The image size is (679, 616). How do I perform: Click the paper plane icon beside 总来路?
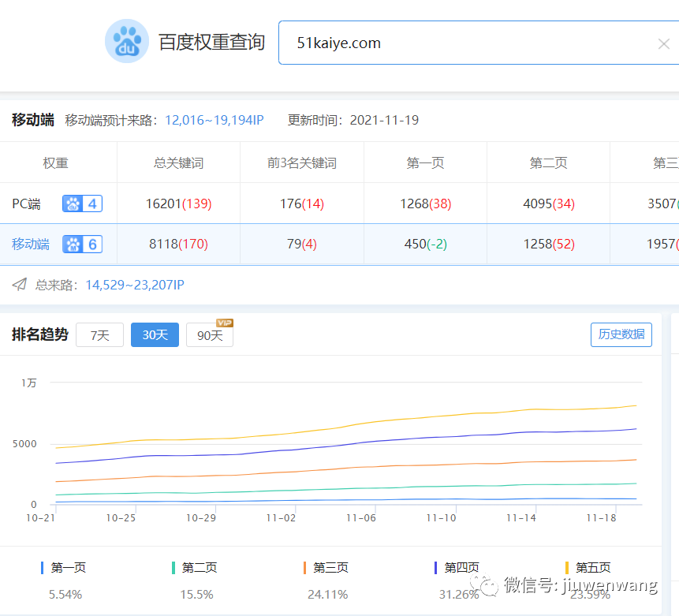coord(20,284)
